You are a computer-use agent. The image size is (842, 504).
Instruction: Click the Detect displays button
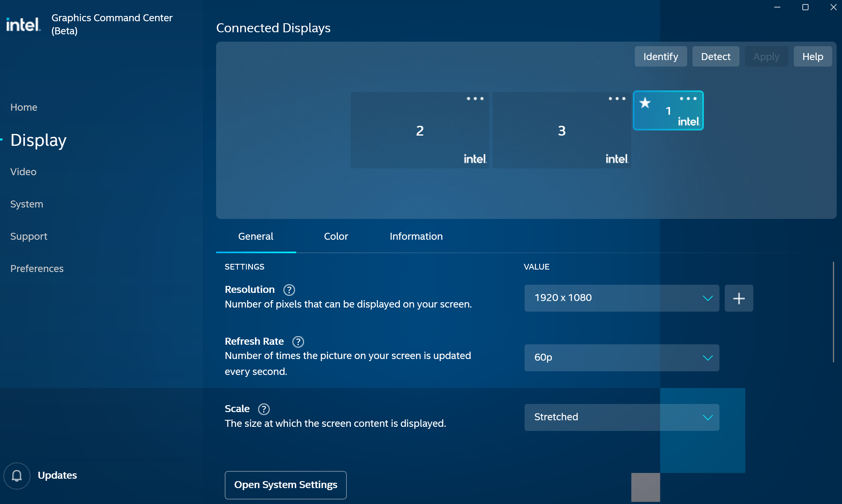[x=715, y=57]
